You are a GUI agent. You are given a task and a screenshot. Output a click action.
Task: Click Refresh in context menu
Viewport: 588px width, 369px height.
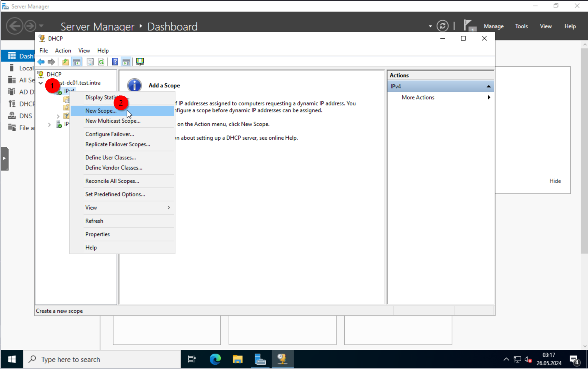pos(122,221)
